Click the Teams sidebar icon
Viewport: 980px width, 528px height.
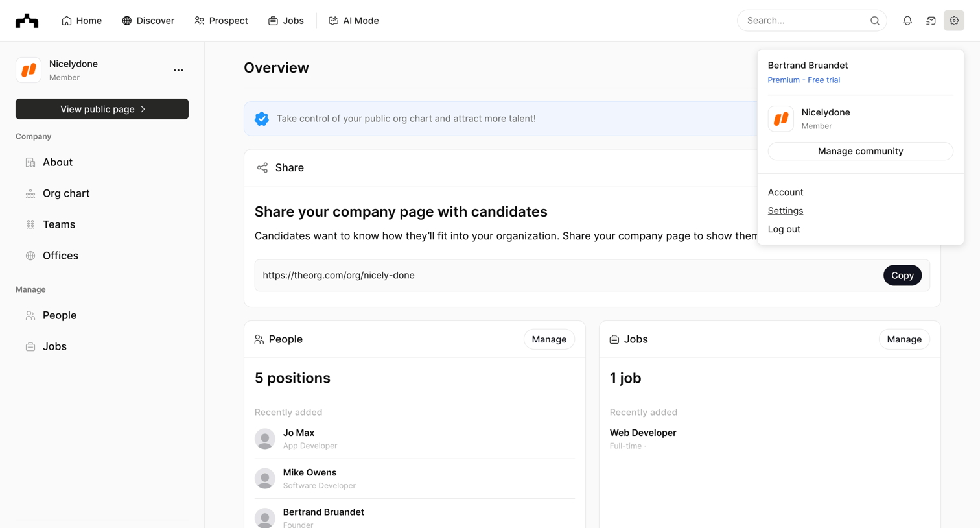[30, 224]
